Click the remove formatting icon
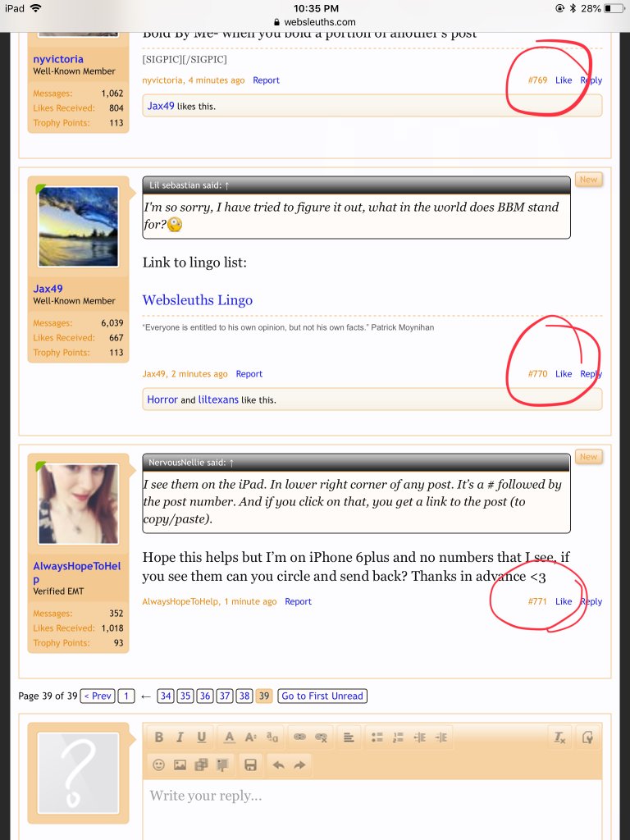Image resolution: width=630 pixels, height=840 pixels. coord(560,737)
